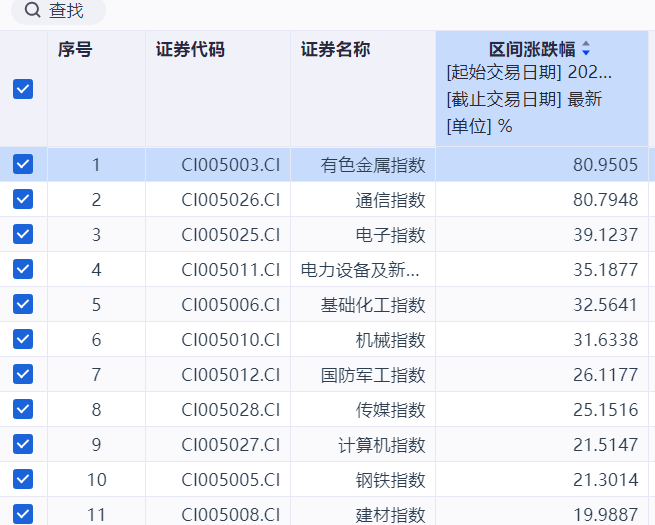Select code cell CI005028.CI
This screenshot has width=655, height=525.
pos(218,409)
